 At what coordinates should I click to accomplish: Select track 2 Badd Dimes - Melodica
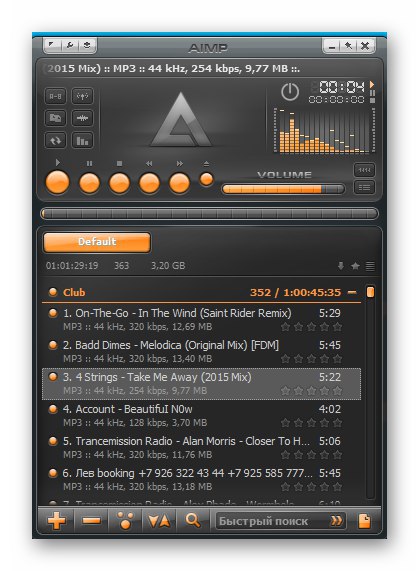(x=201, y=352)
